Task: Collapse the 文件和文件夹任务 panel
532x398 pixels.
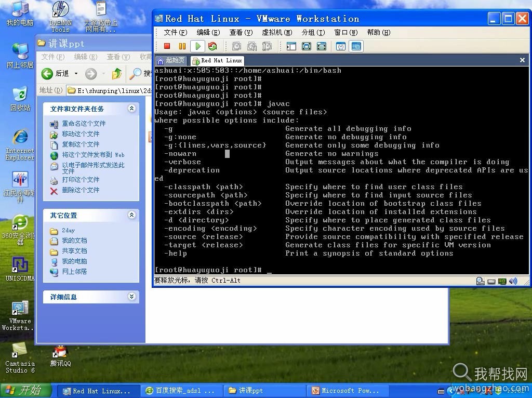Action: (131, 108)
